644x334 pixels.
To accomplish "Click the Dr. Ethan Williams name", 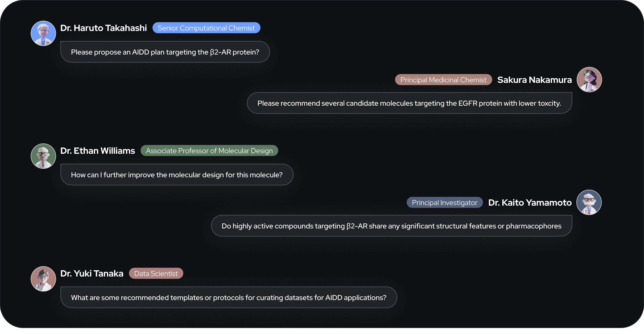I will tap(97, 151).
